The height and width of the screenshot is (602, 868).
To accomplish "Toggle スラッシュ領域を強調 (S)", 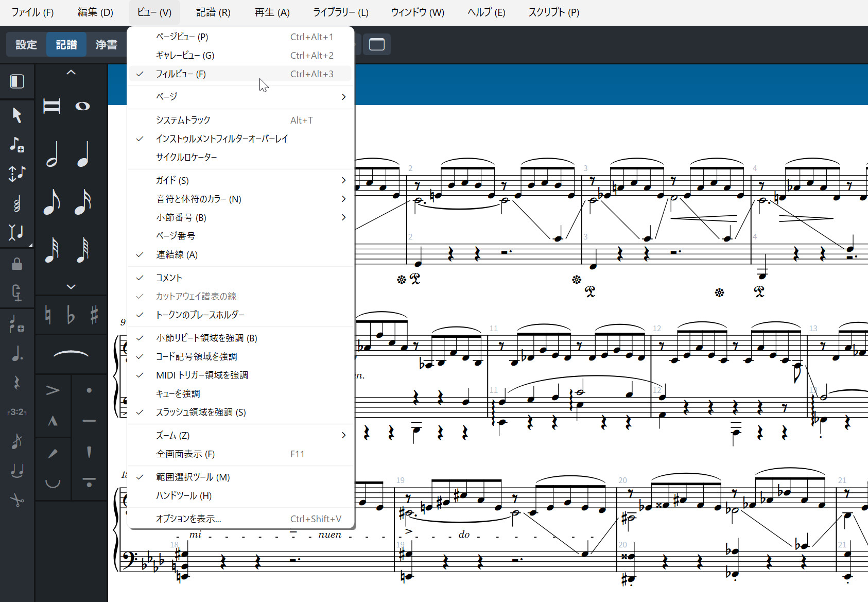I will pos(240,412).
